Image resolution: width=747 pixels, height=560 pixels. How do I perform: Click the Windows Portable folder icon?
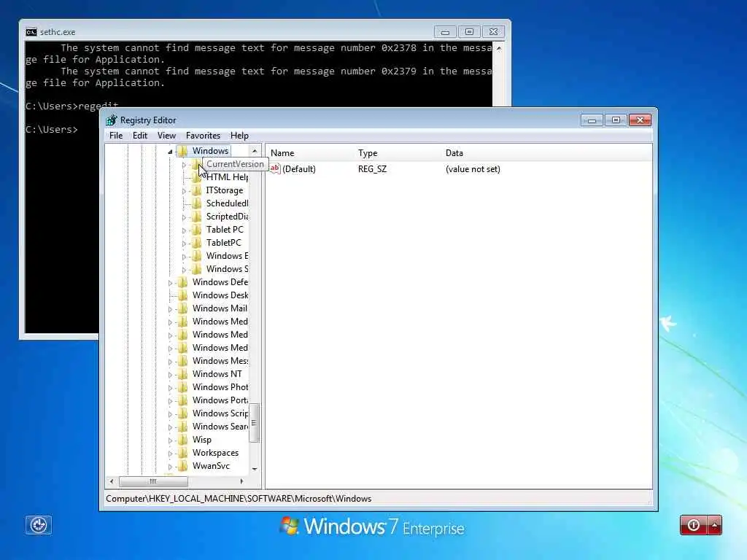coord(182,400)
